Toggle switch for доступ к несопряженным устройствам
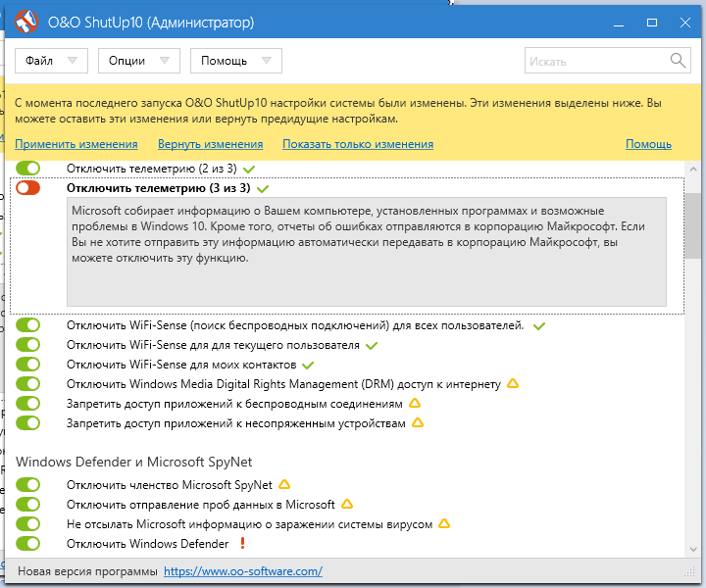Screen dimensions: 706x588 [27, 423]
